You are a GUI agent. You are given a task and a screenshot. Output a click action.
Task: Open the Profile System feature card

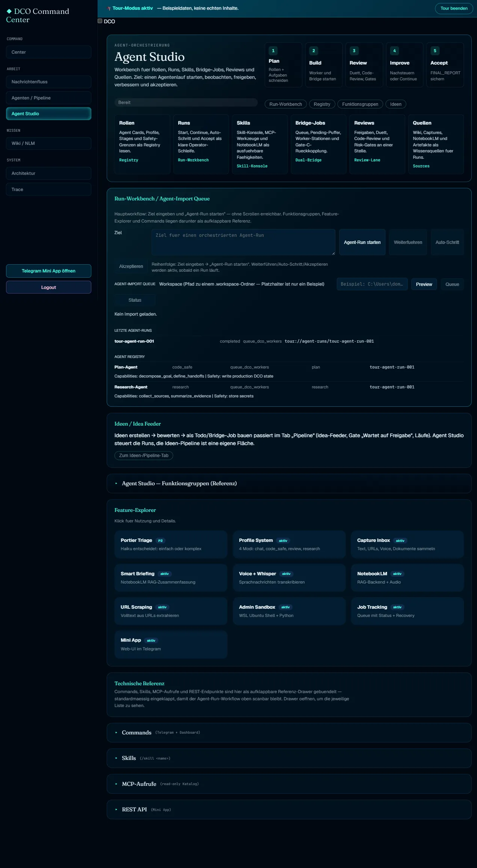pos(289,545)
